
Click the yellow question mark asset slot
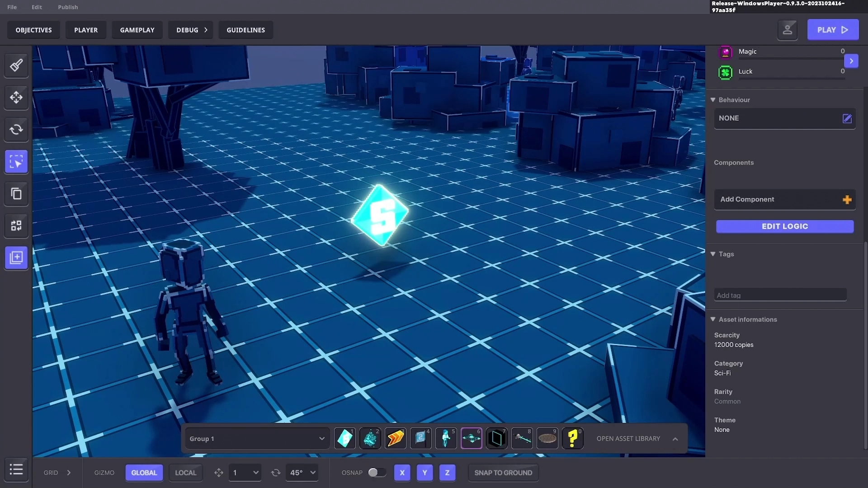coord(572,438)
